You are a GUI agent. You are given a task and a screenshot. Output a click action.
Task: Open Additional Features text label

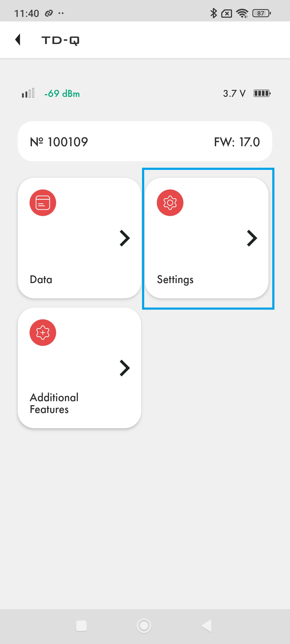coord(54,403)
